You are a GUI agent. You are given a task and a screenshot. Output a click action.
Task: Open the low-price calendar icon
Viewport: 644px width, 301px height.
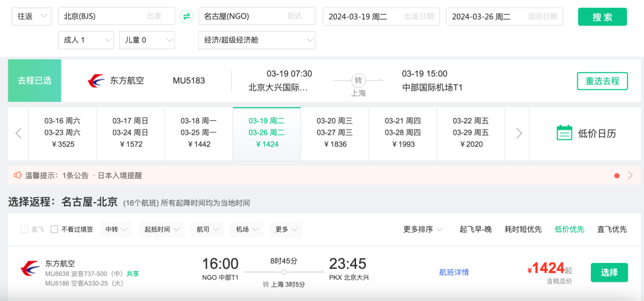click(x=564, y=133)
